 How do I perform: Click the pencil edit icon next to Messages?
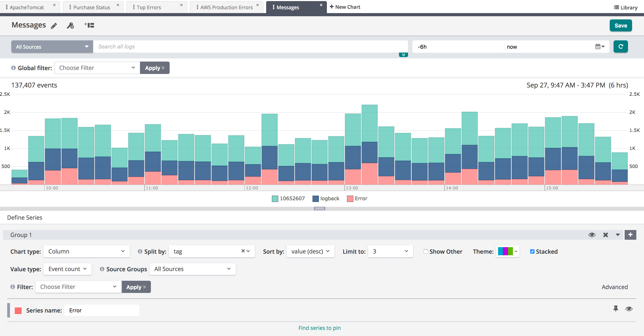click(54, 26)
